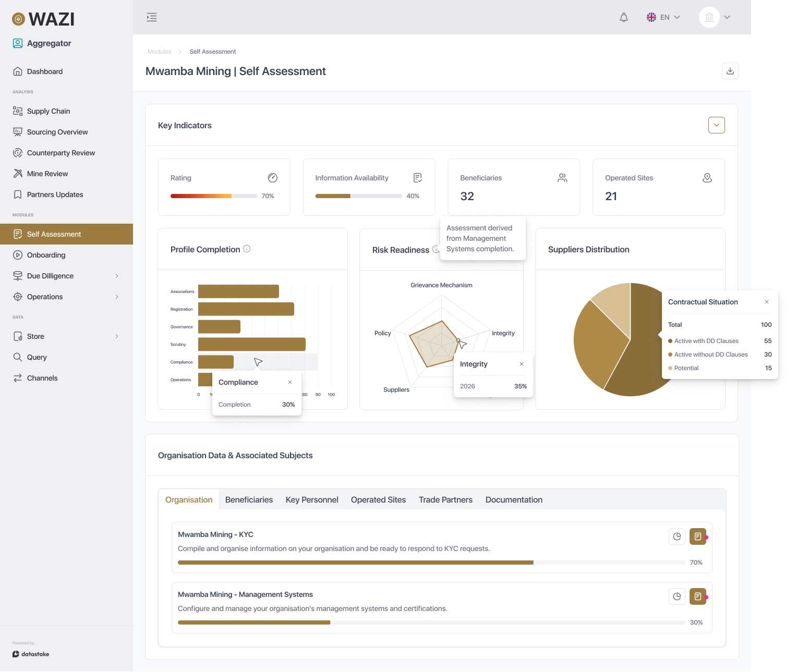The height and width of the screenshot is (672, 797).
Task: Go to Partners Updates
Action: [54, 194]
